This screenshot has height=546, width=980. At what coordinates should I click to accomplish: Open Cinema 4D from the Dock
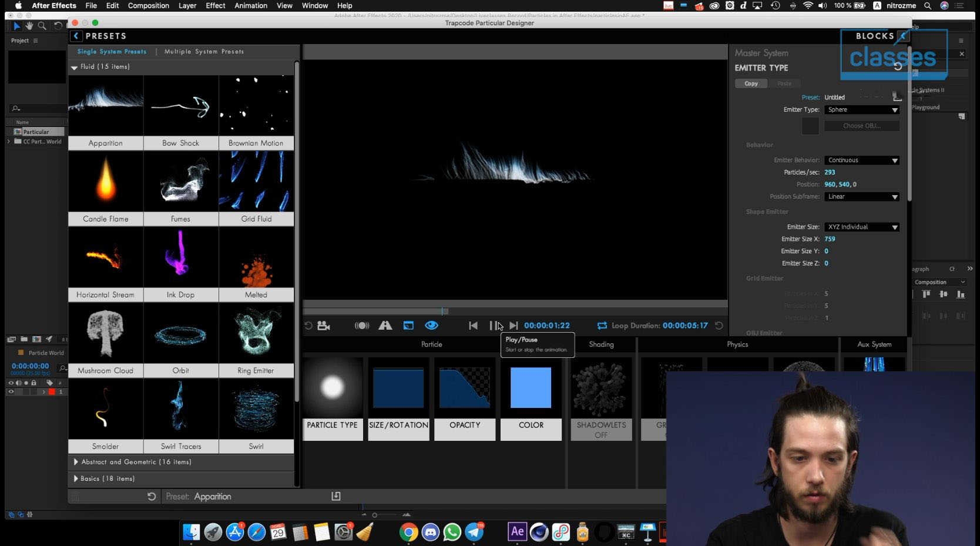pos(539,532)
